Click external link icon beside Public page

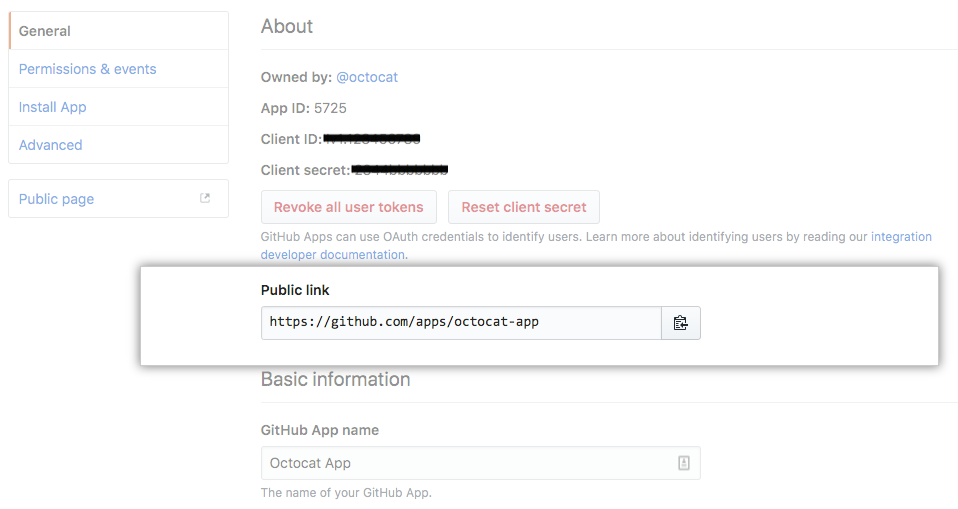205,198
